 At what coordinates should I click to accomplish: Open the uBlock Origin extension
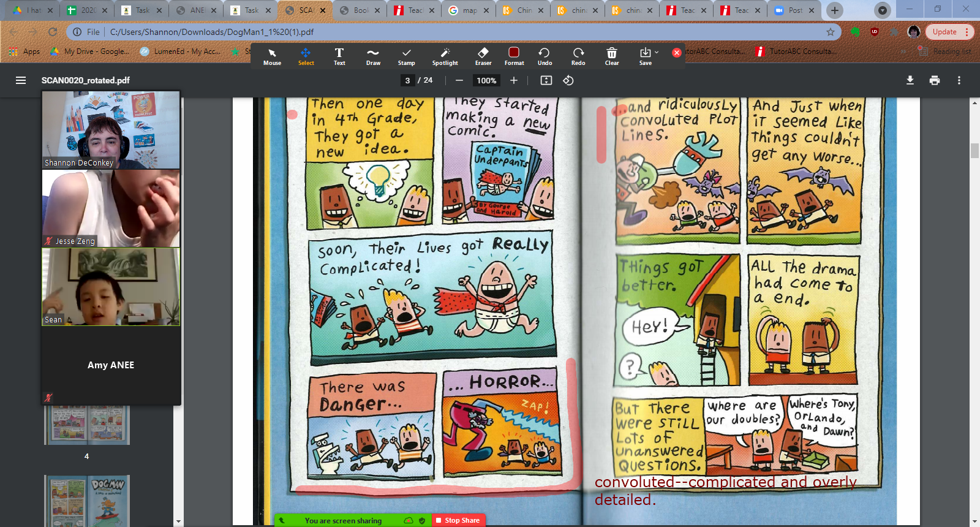tap(875, 32)
